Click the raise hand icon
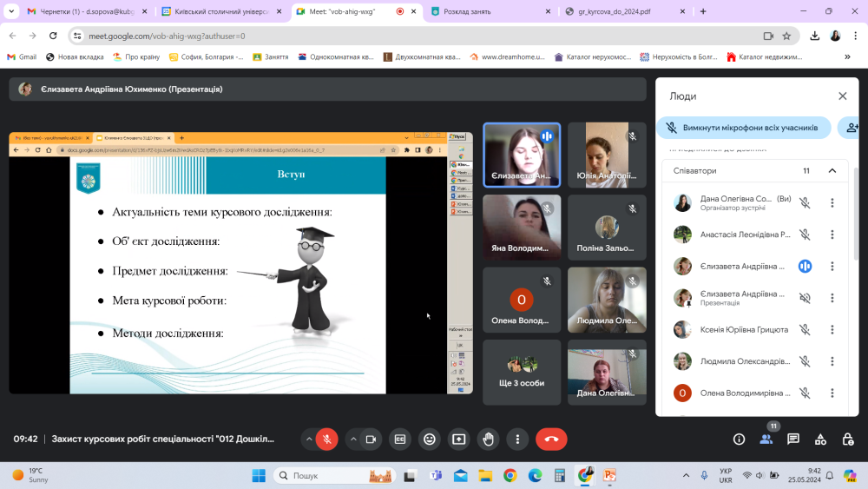This screenshot has height=489, width=868. [488, 439]
